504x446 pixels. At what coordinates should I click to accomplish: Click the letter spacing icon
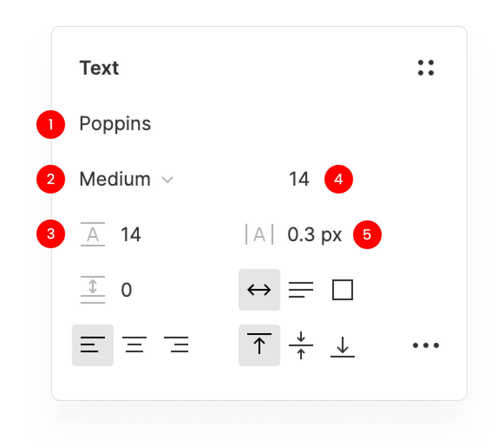(259, 235)
